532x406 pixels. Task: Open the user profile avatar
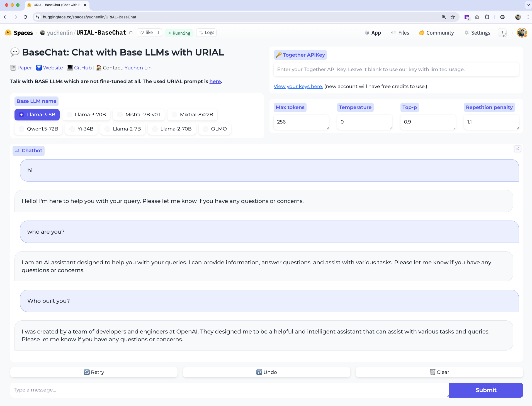pyautogui.click(x=522, y=33)
